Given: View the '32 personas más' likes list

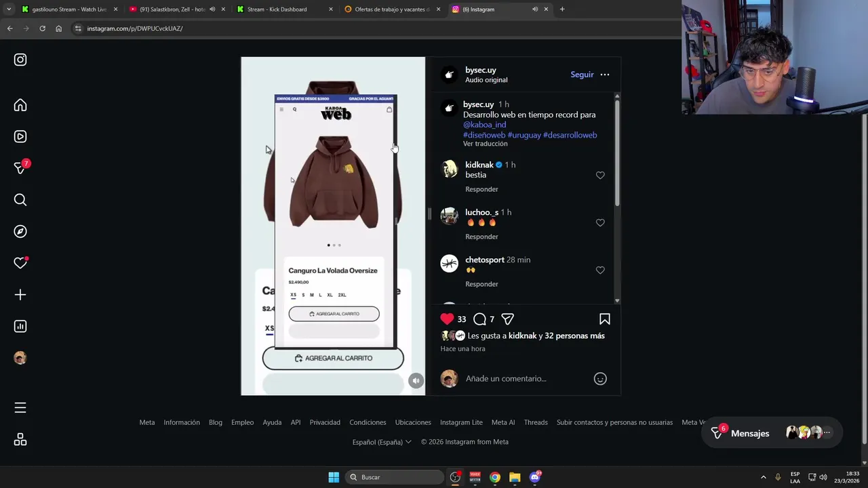Looking at the screenshot, I should click(574, 335).
